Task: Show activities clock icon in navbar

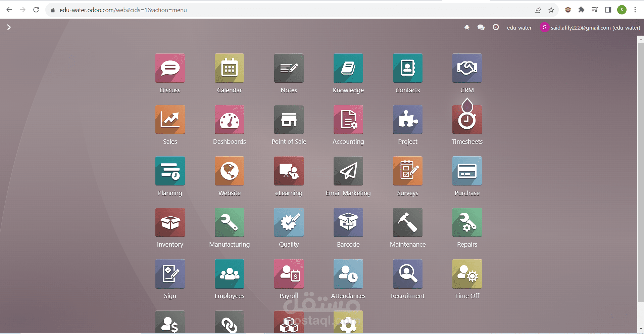Action: coord(496,27)
